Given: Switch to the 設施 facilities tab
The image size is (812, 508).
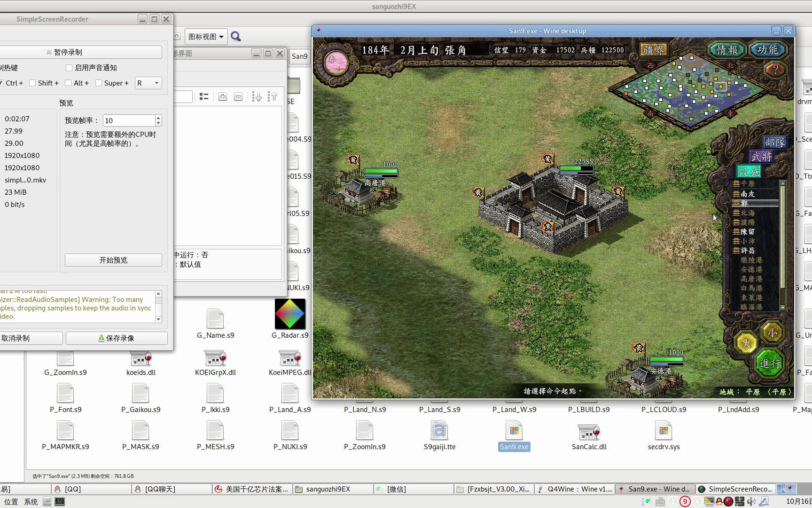Looking at the screenshot, I should point(749,171).
